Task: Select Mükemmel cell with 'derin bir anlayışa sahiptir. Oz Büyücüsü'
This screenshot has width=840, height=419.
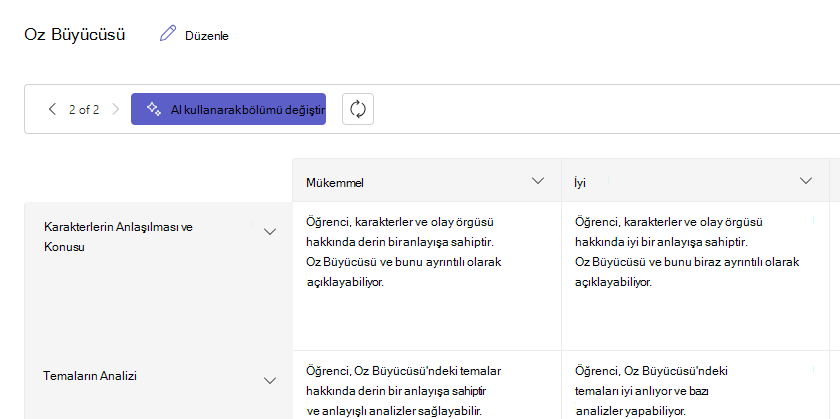Action: point(427,276)
